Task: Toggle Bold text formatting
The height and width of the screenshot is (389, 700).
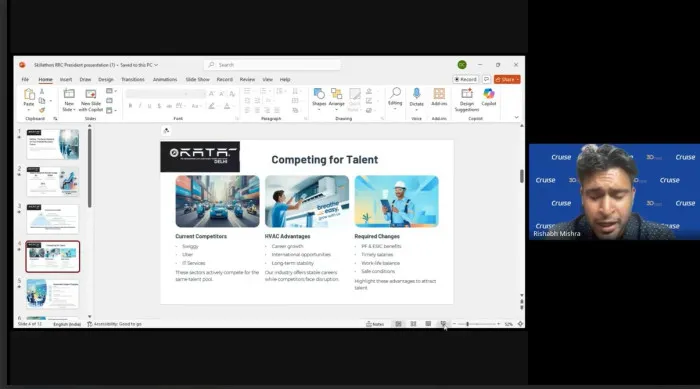Action: pyautogui.click(x=130, y=106)
